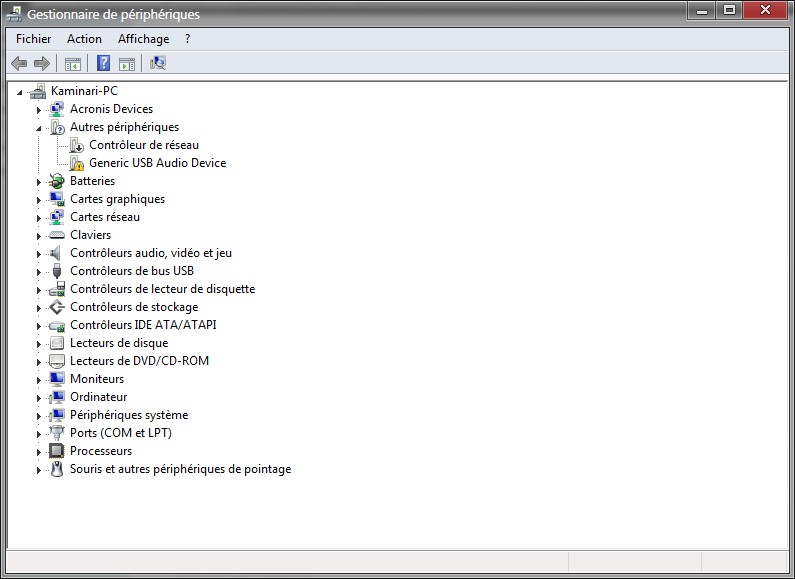Click the Ports (COM et LPT) icon
This screenshot has width=795, height=579.
click(57, 433)
